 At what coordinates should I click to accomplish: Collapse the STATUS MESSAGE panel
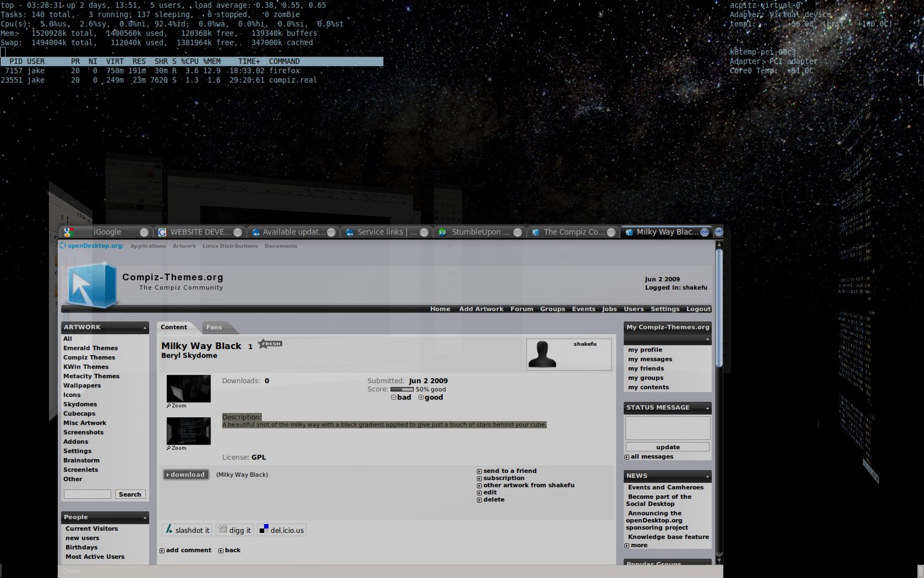[x=708, y=408]
